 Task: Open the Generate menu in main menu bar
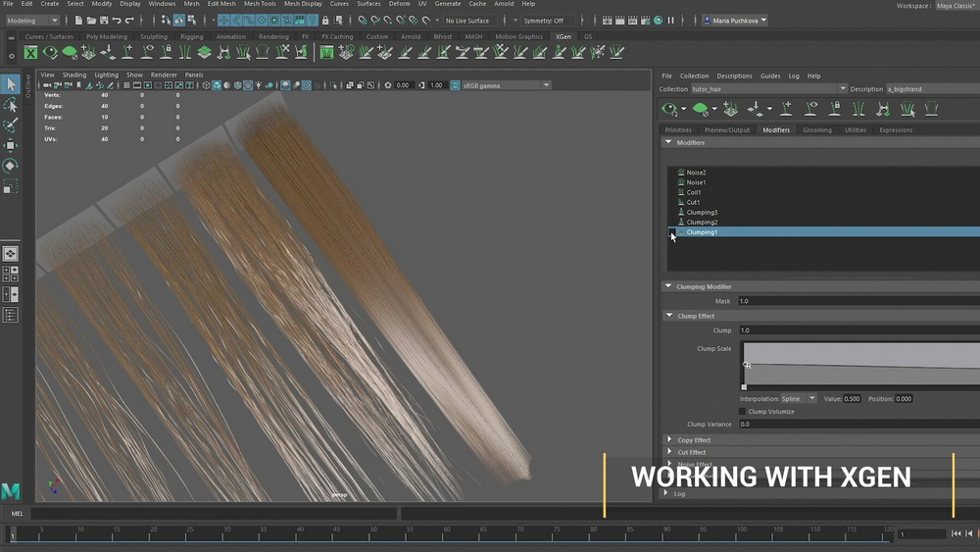[448, 4]
